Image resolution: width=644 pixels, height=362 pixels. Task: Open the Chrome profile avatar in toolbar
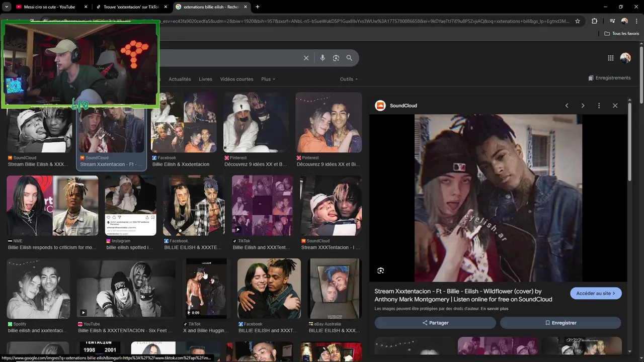624,21
